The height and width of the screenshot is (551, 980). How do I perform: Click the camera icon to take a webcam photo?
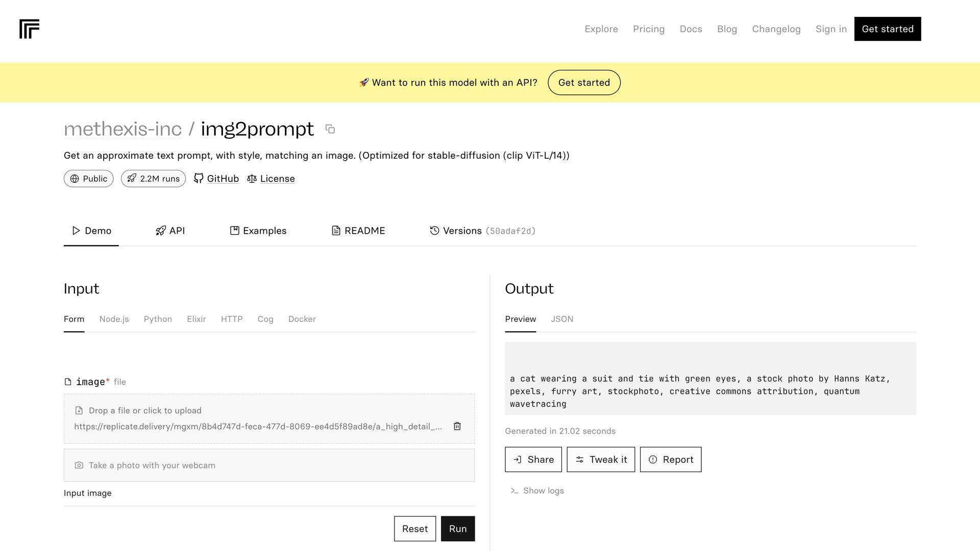click(80, 465)
